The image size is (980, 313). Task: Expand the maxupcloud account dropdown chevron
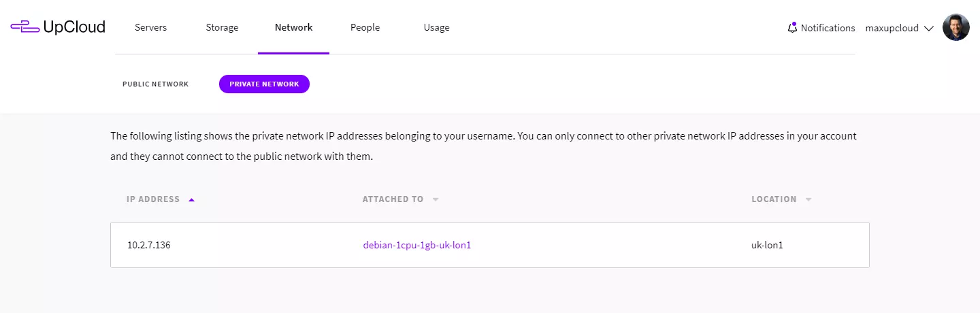click(x=928, y=29)
